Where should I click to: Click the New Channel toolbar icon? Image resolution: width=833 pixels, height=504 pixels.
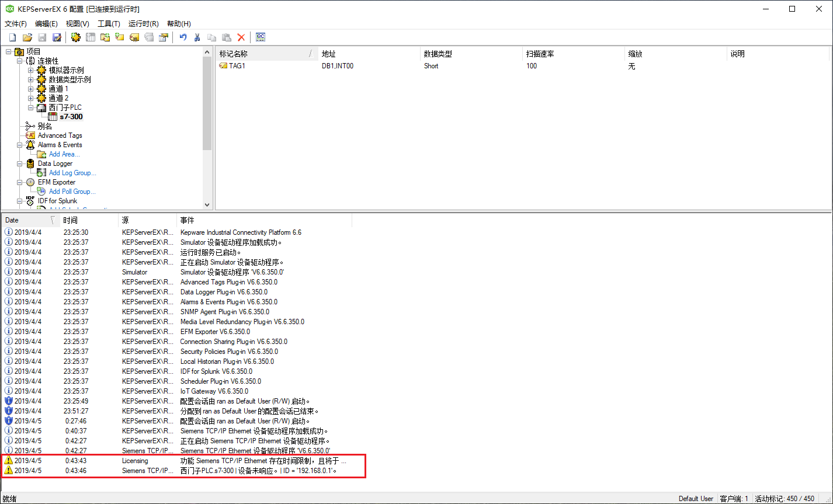[x=75, y=37]
